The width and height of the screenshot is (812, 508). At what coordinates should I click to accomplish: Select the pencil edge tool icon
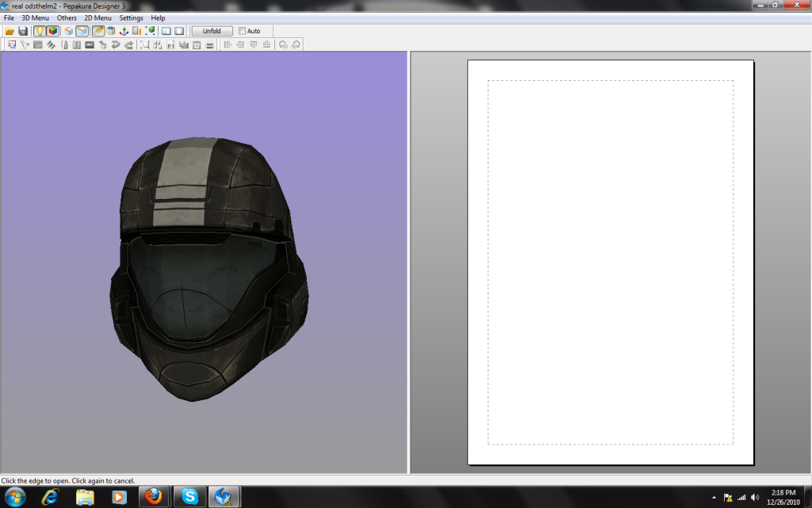[x=98, y=31]
